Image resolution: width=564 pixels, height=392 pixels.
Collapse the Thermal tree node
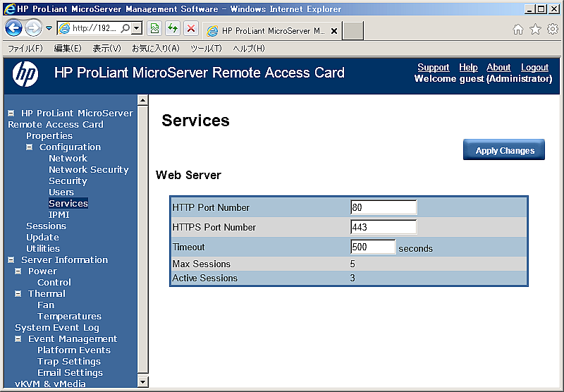click(18, 294)
